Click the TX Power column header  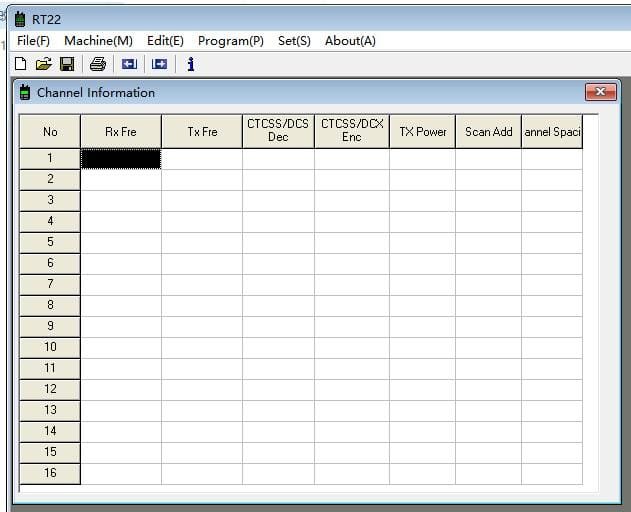tap(422, 132)
